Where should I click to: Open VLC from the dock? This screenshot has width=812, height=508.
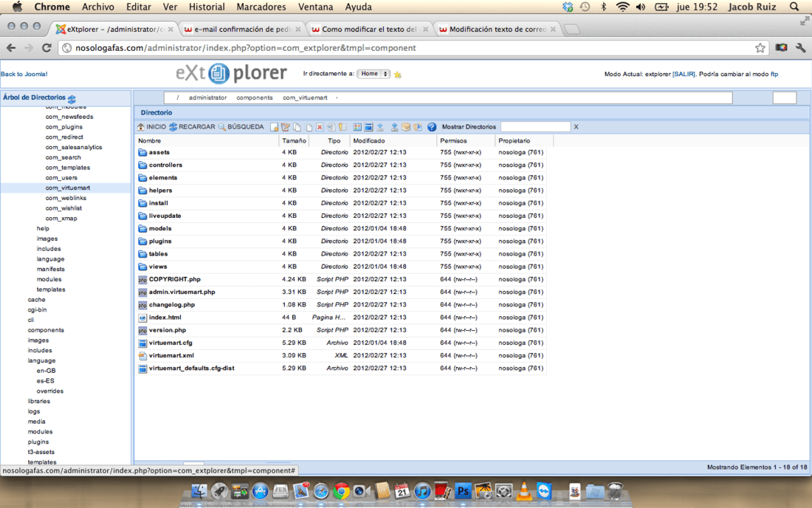[x=523, y=490]
